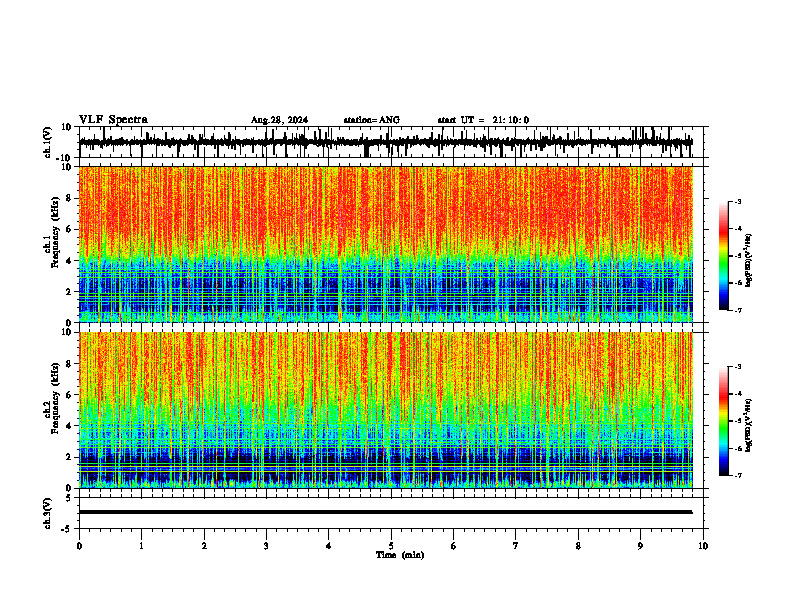Viewport: 792px width, 612px height.
Task: Click the ch.1 voltage waveform trace
Action: pyautogui.click(x=385, y=142)
